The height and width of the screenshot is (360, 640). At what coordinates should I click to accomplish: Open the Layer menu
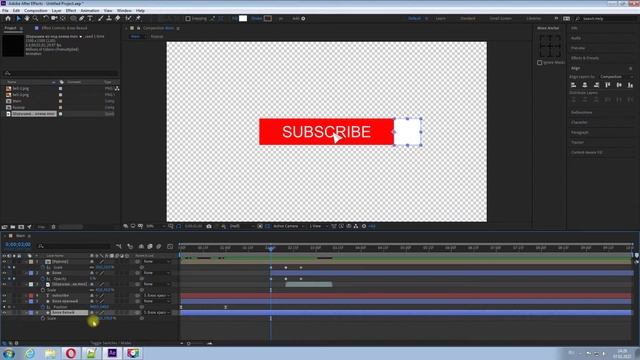click(56, 11)
